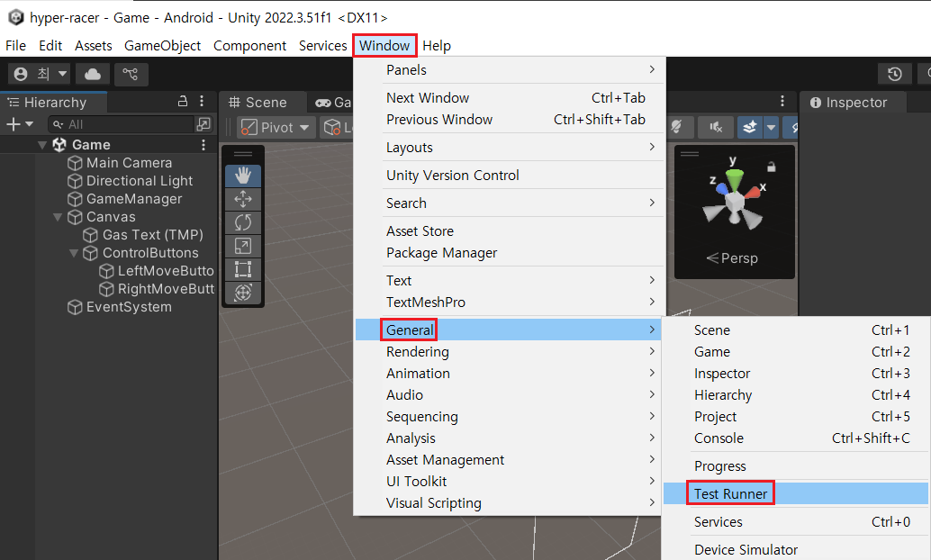Choose Console from the General submenu

(x=796, y=438)
